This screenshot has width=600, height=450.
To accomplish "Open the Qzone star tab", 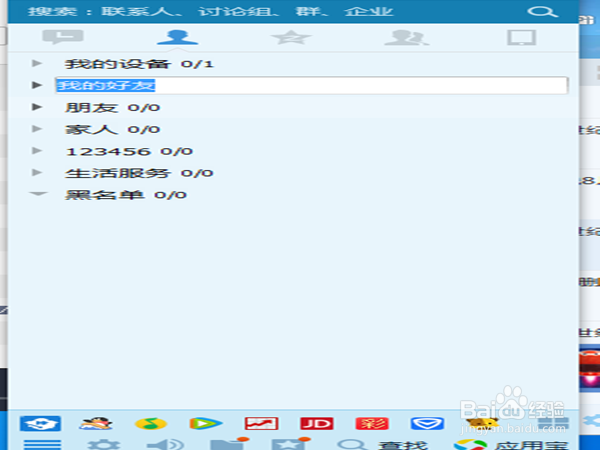I will pyautogui.click(x=291, y=37).
